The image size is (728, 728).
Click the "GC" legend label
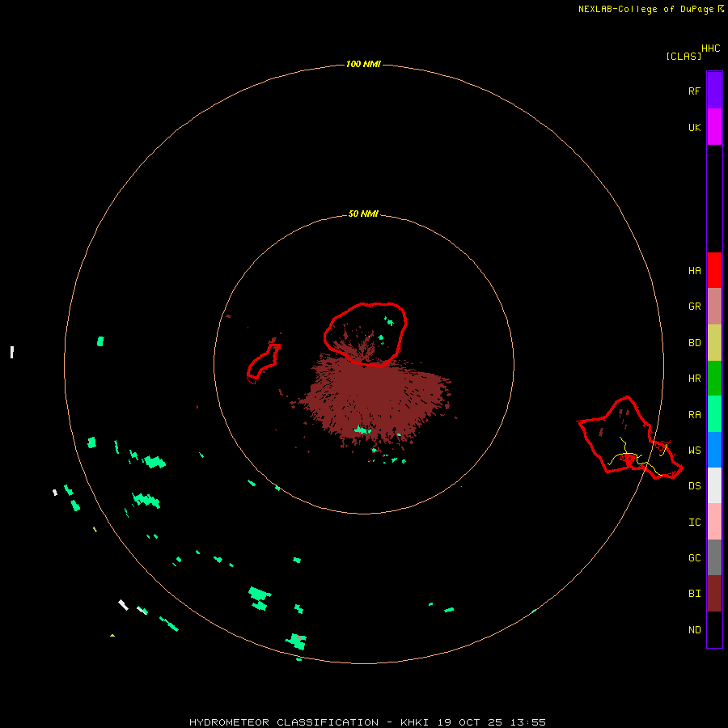coord(694,558)
